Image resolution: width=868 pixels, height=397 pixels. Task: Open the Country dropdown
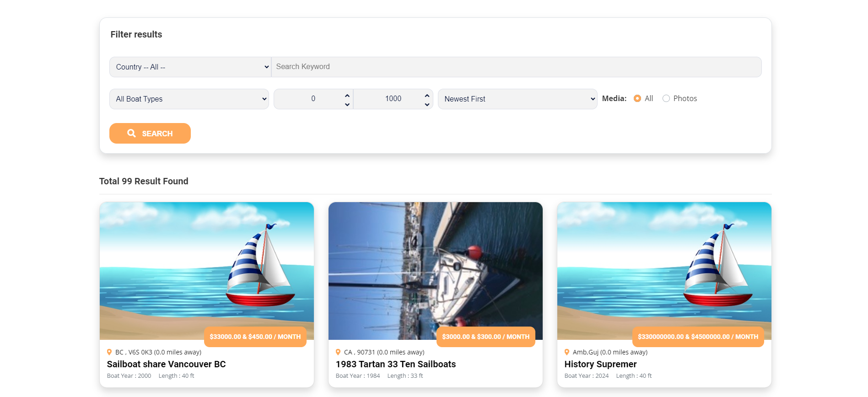coord(190,67)
